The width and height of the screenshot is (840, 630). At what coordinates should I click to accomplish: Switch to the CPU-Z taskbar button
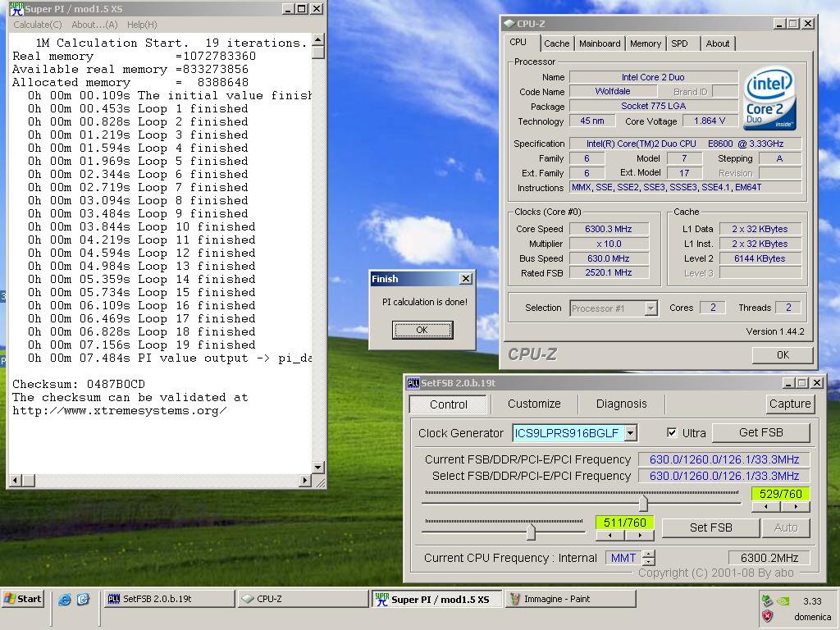[304, 599]
